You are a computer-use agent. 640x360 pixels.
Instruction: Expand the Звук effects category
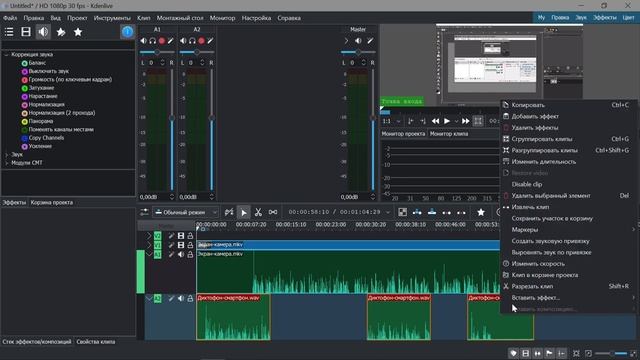[6, 155]
